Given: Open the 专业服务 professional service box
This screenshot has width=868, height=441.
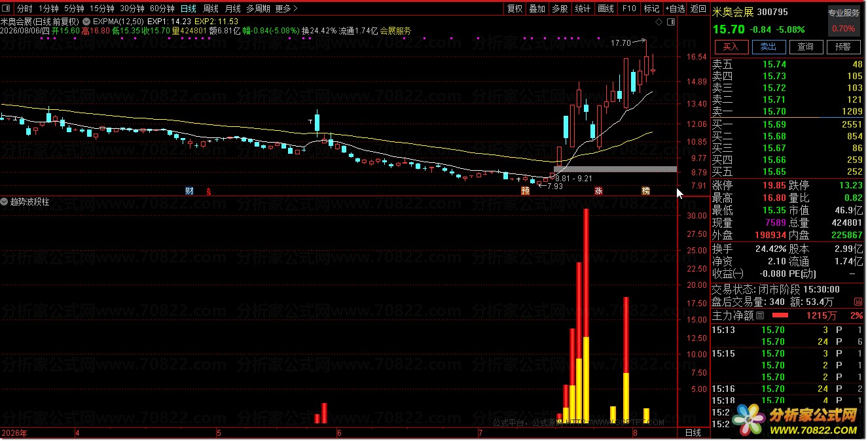Looking at the screenshot, I should (x=844, y=20).
